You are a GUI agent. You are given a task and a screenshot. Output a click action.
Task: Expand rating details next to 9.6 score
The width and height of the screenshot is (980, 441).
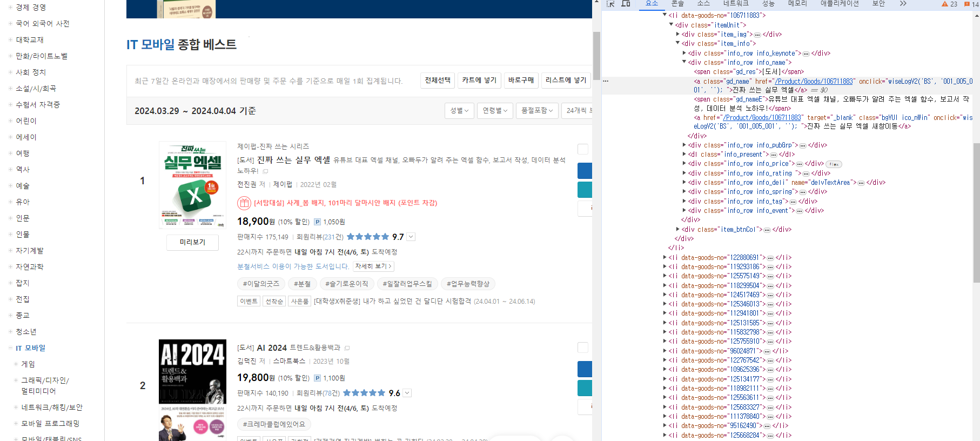pos(407,393)
